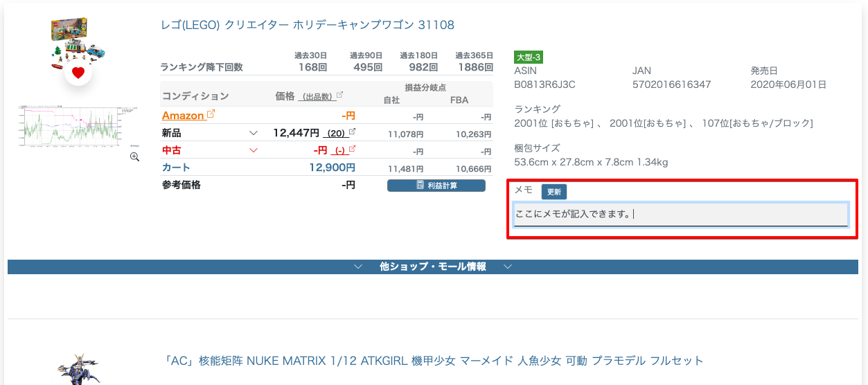This screenshot has height=385, width=868.
Task: Click the 新品 condition label
Action: click(171, 133)
